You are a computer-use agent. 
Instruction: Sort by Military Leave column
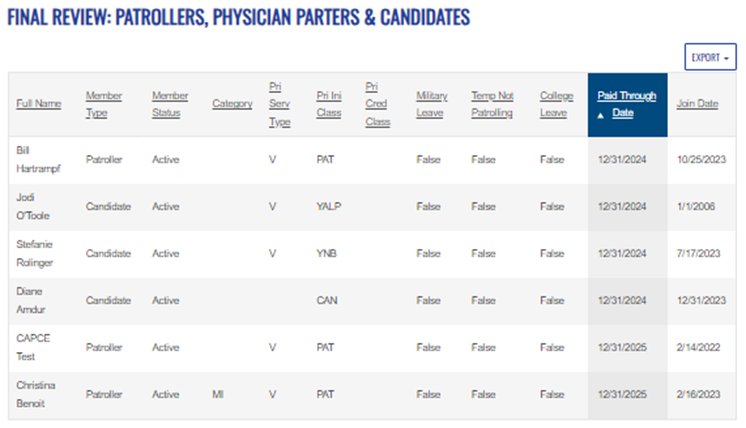tap(432, 103)
